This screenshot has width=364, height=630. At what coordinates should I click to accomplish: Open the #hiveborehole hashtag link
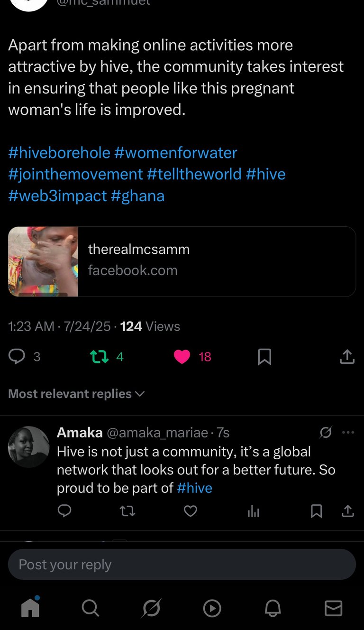click(x=59, y=153)
